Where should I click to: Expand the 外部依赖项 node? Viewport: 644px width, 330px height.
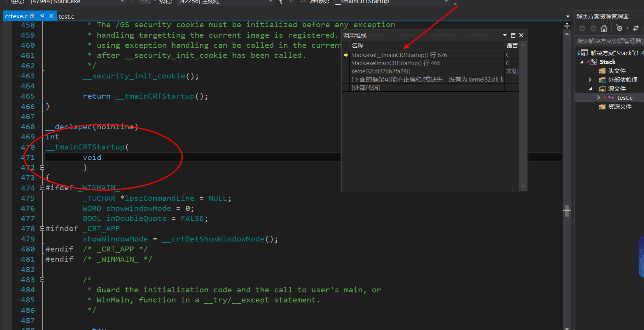click(x=590, y=80)
